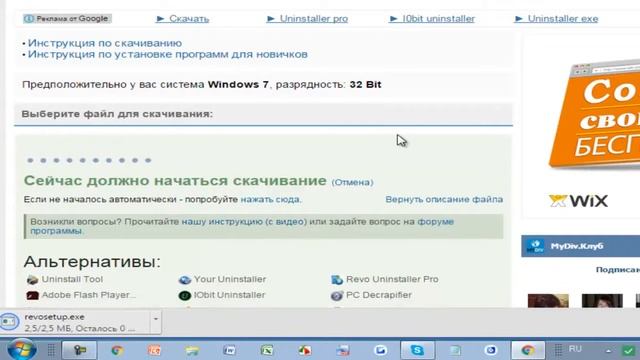640x360 pixels.
Task: Click the MyDiv club logo icon
Action: pos(535,246)
